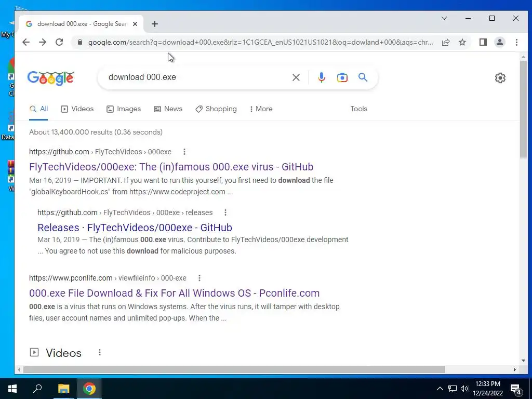Go back to the previous page
This screenshot has width=532, height=399.
(x=26, y=42)
